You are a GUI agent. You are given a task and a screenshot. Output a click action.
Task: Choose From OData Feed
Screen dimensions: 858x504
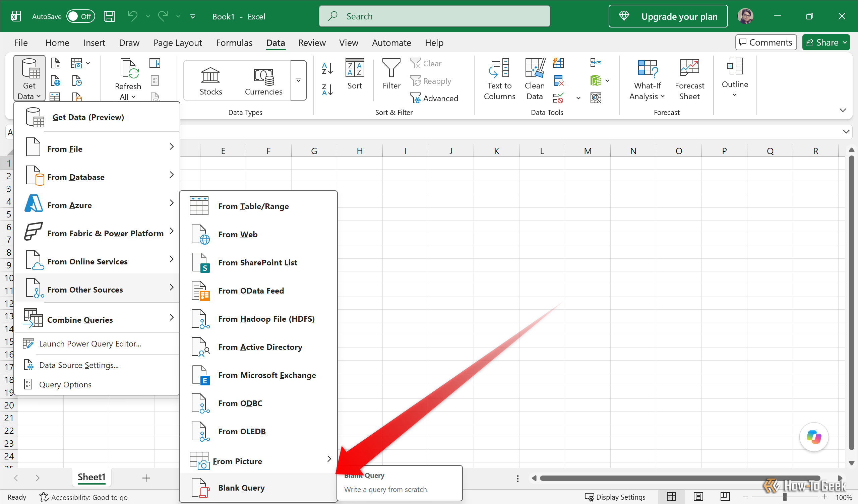[x=258, y=291]
